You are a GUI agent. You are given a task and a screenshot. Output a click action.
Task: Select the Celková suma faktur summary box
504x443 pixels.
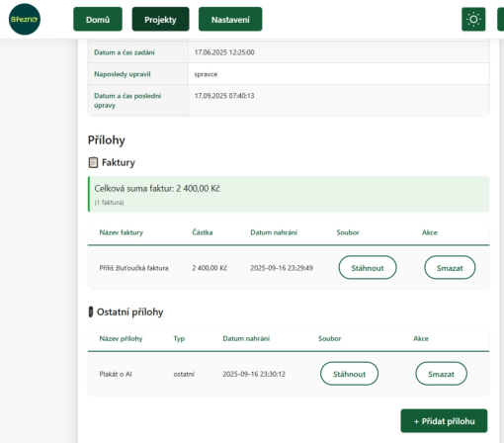click(289, 194)
